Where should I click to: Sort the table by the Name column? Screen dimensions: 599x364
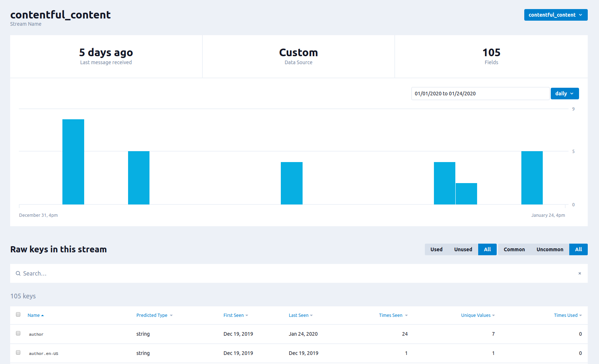point(36,315)
